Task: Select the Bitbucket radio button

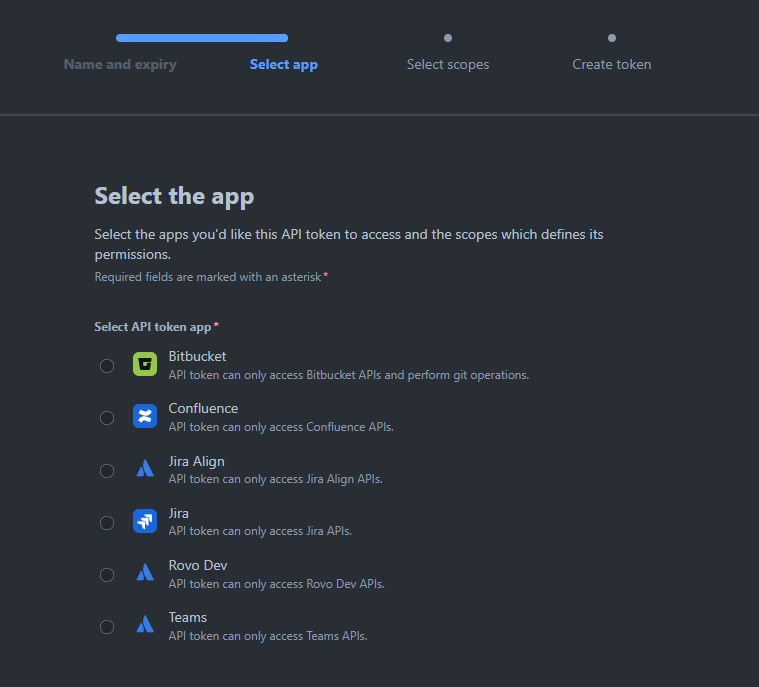Action: click(x=107, y=366)
